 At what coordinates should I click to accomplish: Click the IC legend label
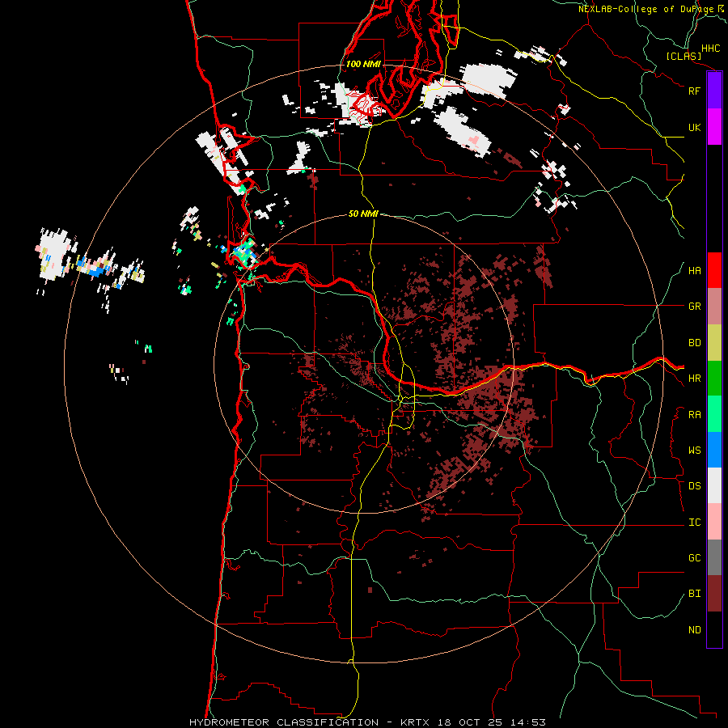pos(694,523)
